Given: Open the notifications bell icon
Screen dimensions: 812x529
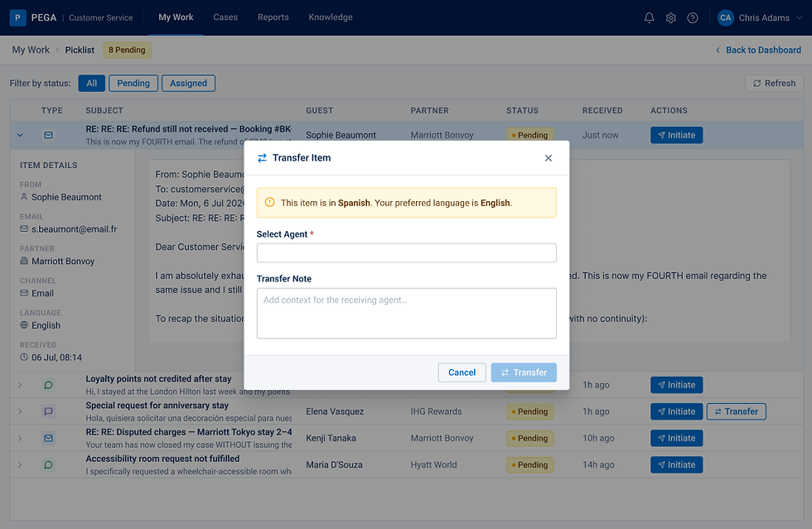Looking at the screenshot, I should (x=649, y=18).
